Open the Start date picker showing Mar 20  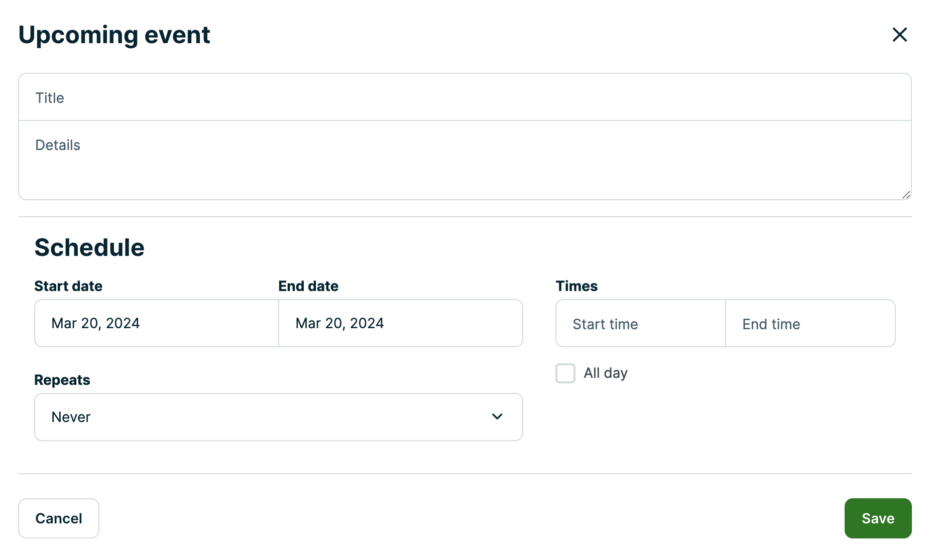(x=156, y=323)
